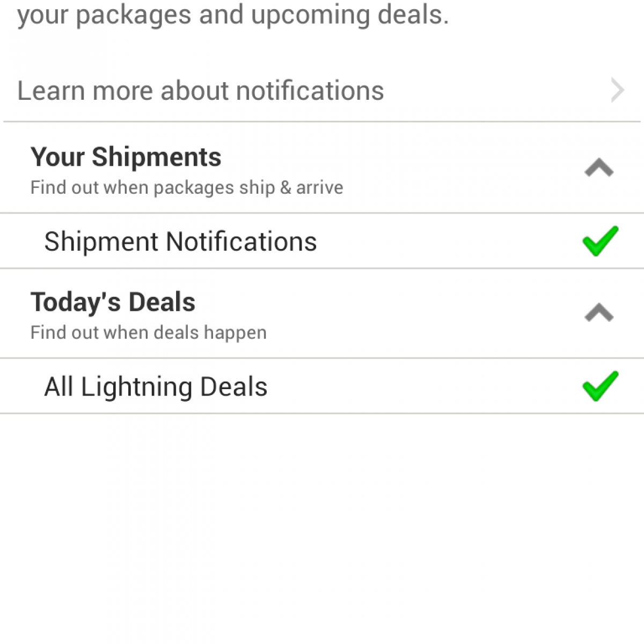The width and height of the screenshot is (644, 644).
Task: Tap 'Find out when deals happen' subtitle
Action: click(148, 333)
